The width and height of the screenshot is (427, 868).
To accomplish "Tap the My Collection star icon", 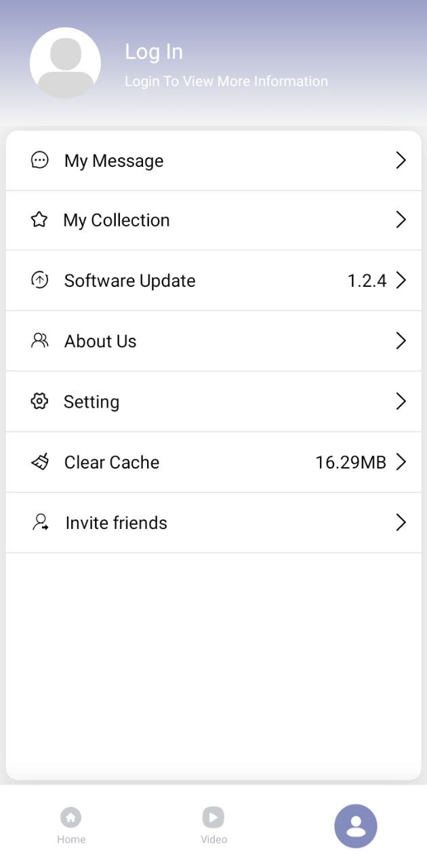I will [x=39, y=220].
